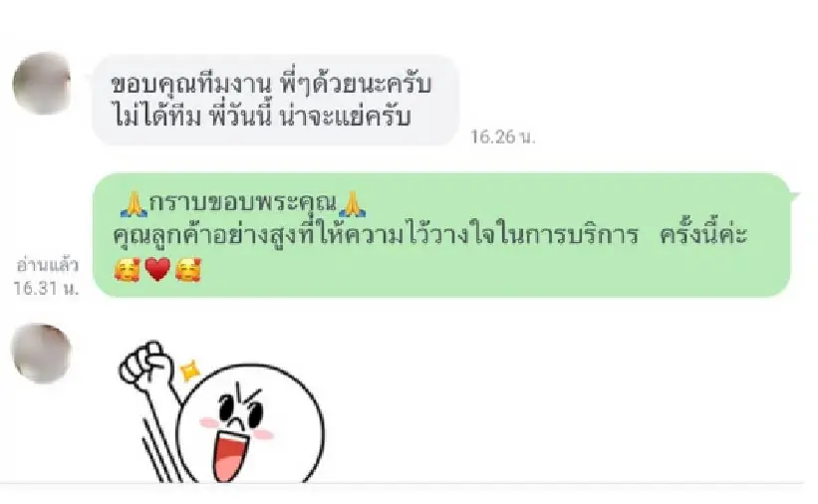Select the green reply message bubble
The image size is (818, 504).
pyautogui.click(x=441, y=235)
